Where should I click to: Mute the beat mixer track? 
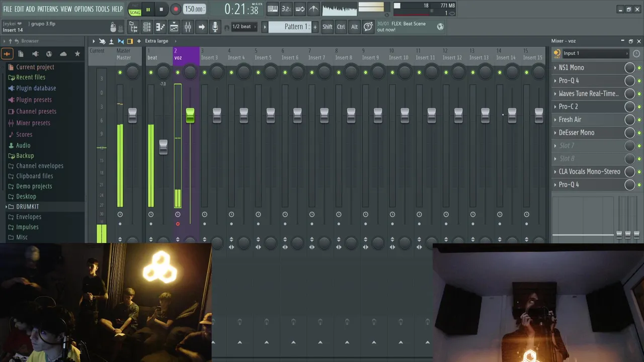click(x=150, y=73)
